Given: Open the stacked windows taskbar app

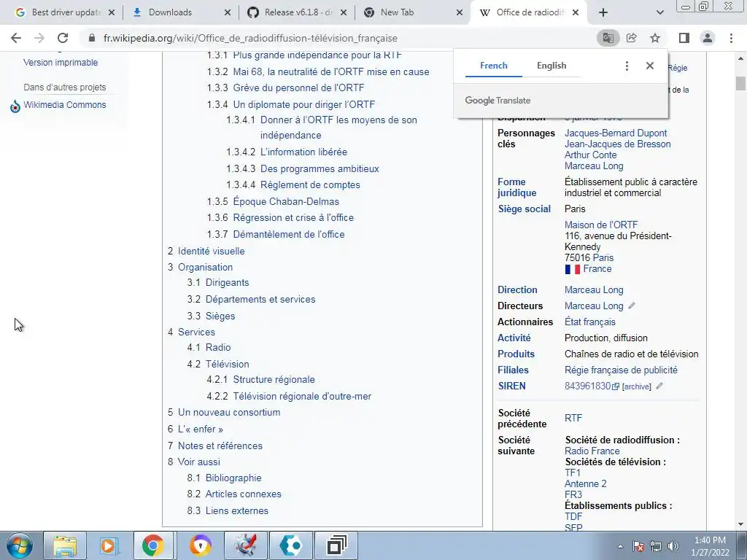Looking at the screenshot, I should [x=336, y=545].
